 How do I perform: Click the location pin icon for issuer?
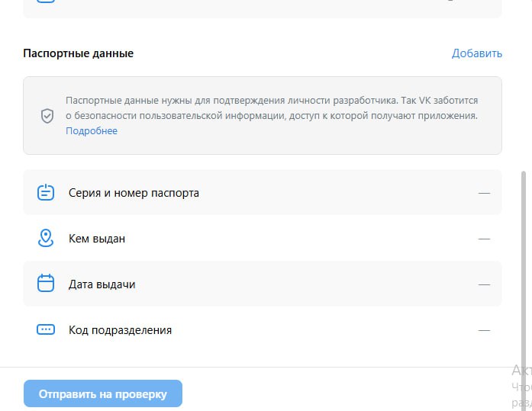(46, 239)
